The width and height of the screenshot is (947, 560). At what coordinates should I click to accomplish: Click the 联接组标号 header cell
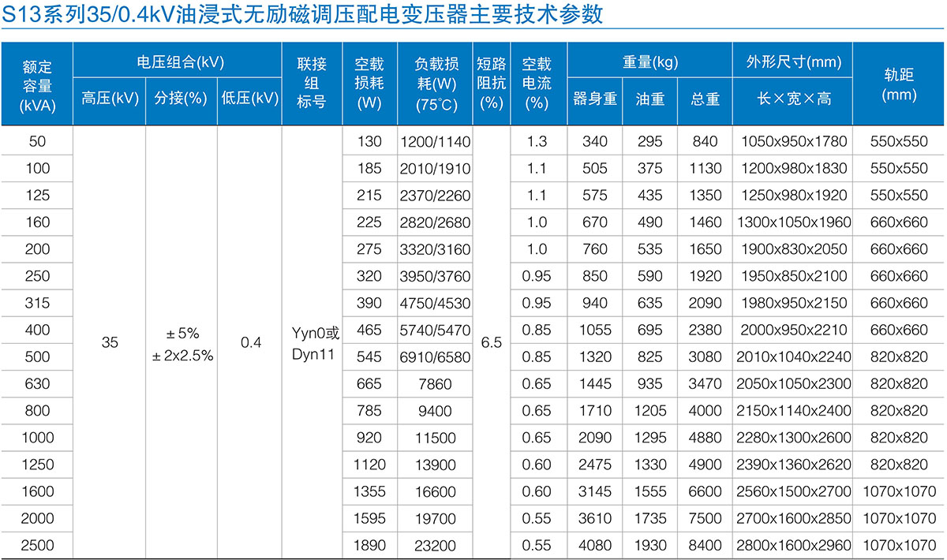312,84
